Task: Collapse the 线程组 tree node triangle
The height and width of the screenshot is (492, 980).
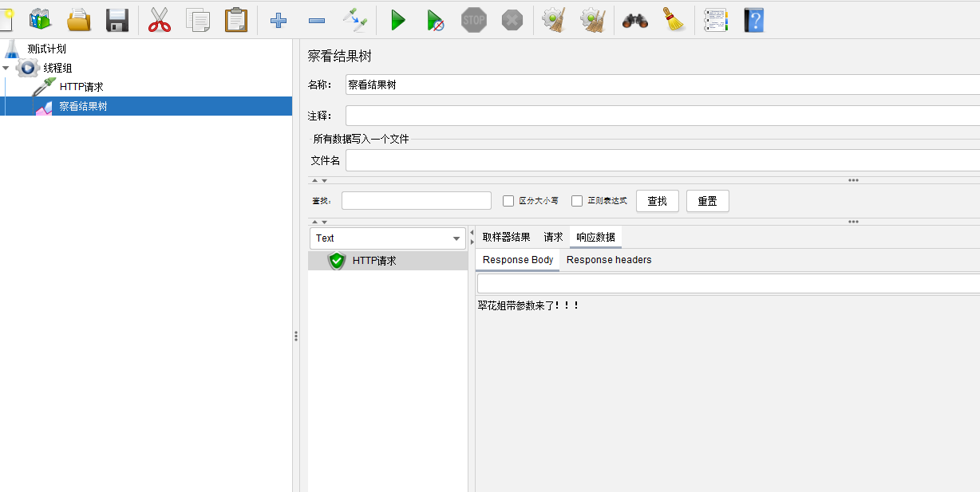Action: [6, 68]
